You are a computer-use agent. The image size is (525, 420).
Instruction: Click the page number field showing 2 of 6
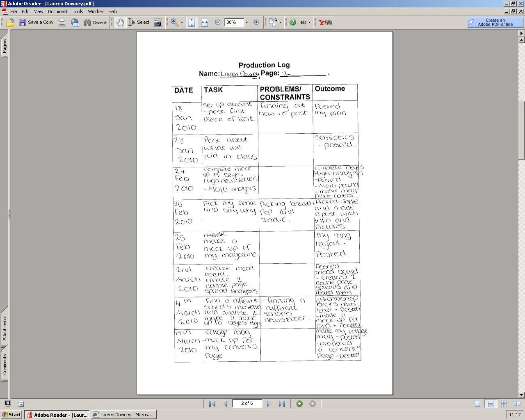pos(247,404)
